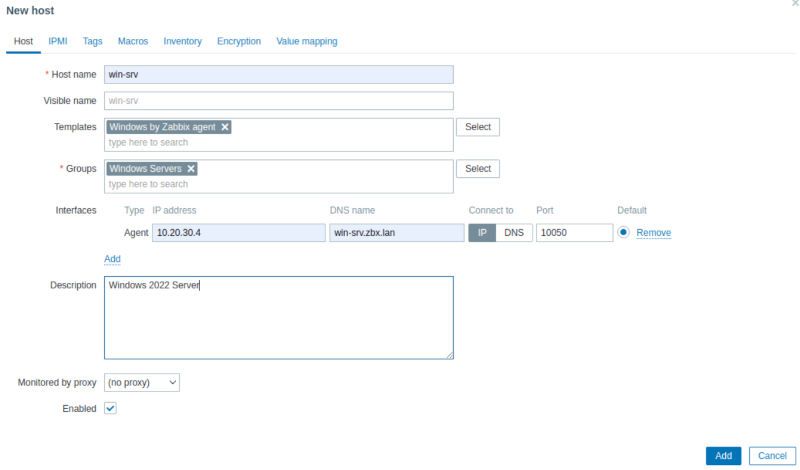Open the IPMI tab
This screenshot has width=800, height=470.
(58, 41)
